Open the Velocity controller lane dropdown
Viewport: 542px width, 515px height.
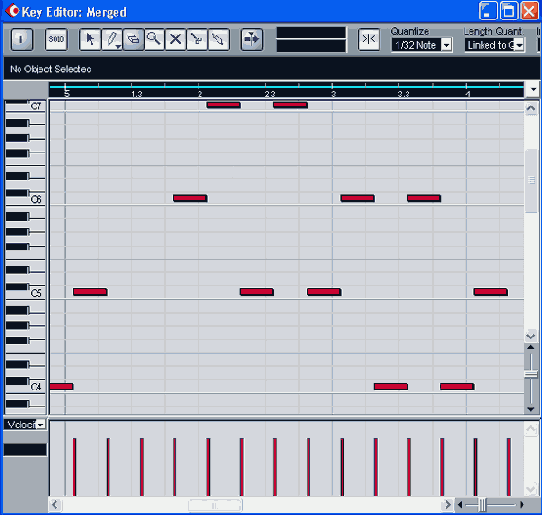pyautogui.click(x=41, y=424)
